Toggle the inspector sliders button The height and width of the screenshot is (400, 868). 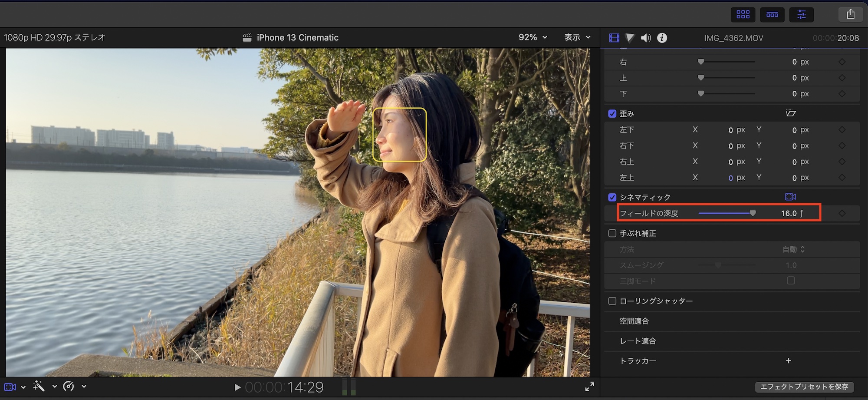click(x=801, y=14)
